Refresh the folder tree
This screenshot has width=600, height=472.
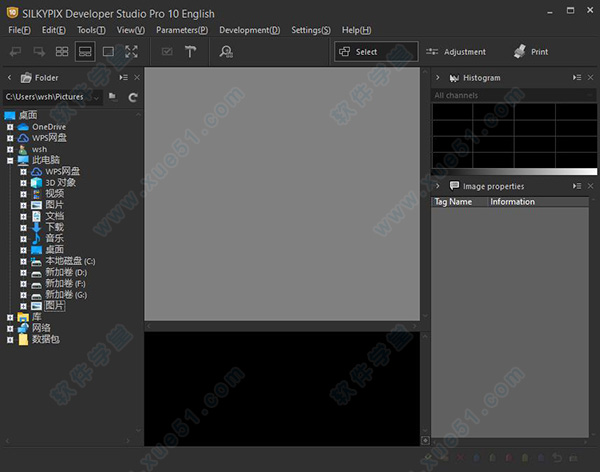click(133, 97)
